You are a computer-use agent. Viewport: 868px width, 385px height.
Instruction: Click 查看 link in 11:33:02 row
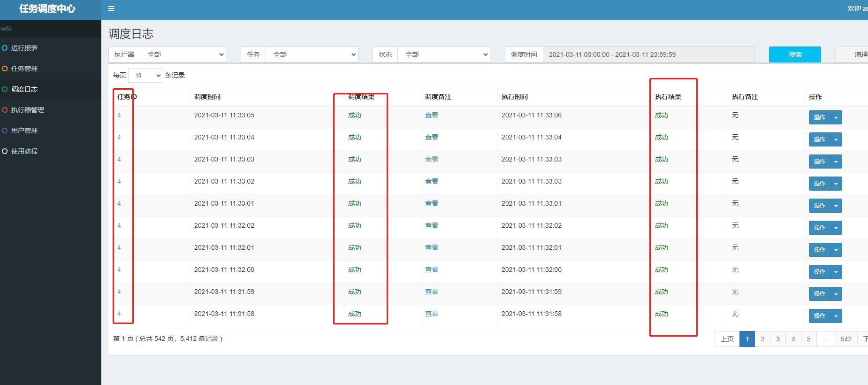click(432, 181)
